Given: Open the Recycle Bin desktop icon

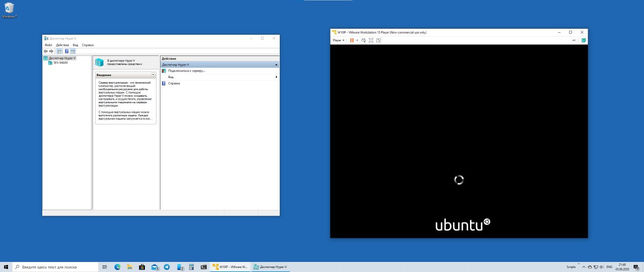Looking at the screenshot, I should click(x=9, y=10).
